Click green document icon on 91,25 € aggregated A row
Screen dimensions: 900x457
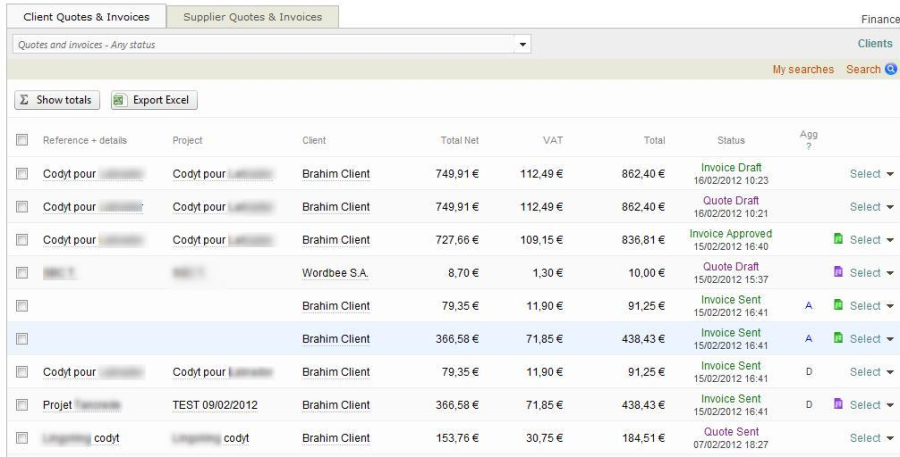(840, 306)
